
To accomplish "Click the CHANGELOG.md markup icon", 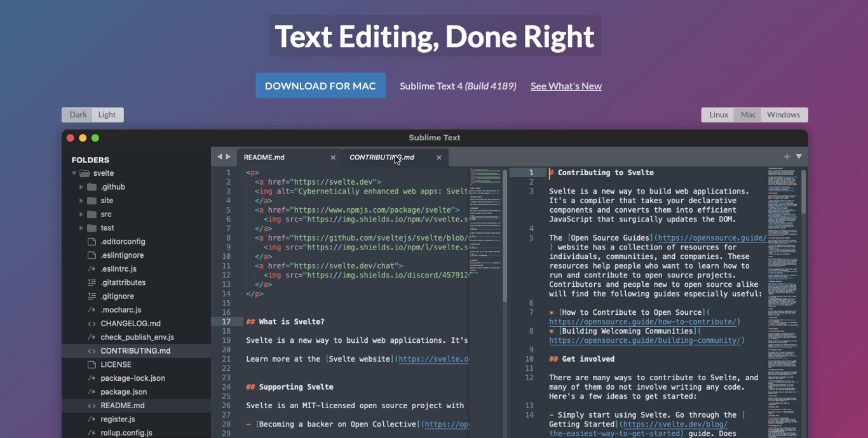I will (92, 324).
